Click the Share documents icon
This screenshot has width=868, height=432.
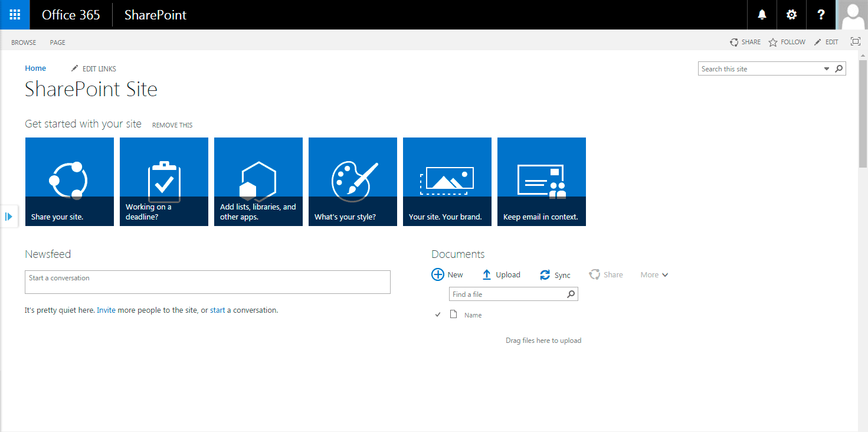tap(594, 274)
